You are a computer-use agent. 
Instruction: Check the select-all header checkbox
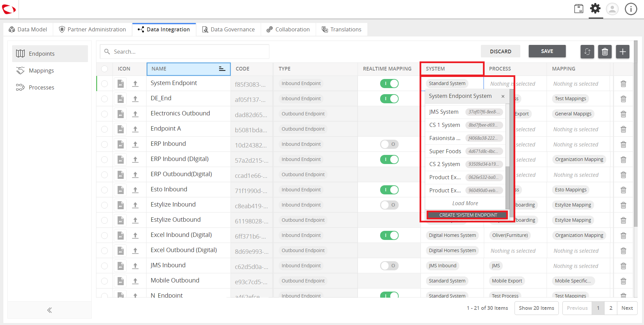point(104,69)
